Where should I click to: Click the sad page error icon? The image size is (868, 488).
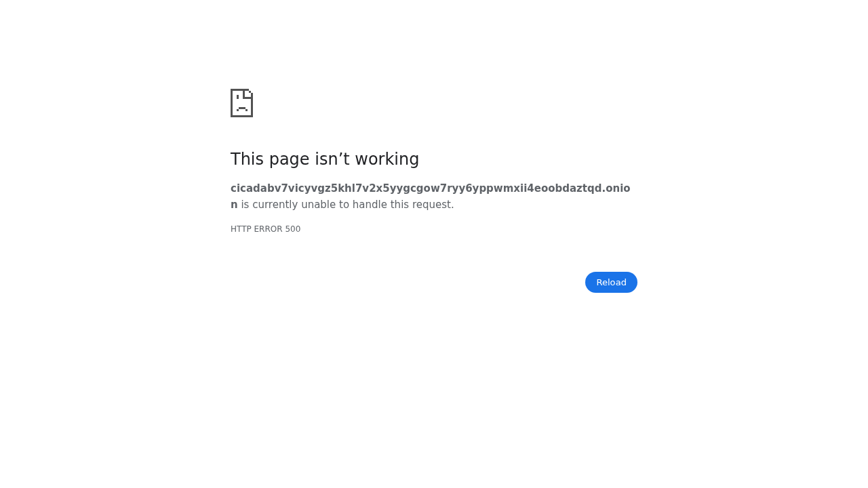241,103
